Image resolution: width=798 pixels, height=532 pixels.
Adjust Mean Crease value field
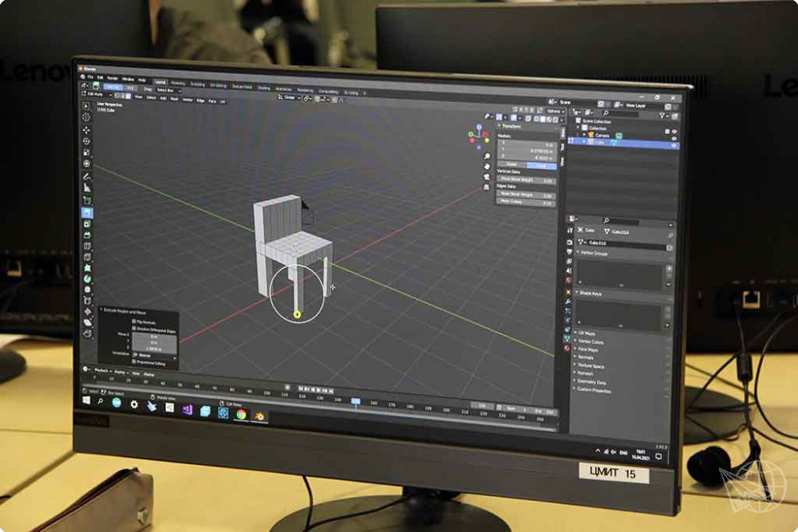pyautogui.click(x=526, y=202)
